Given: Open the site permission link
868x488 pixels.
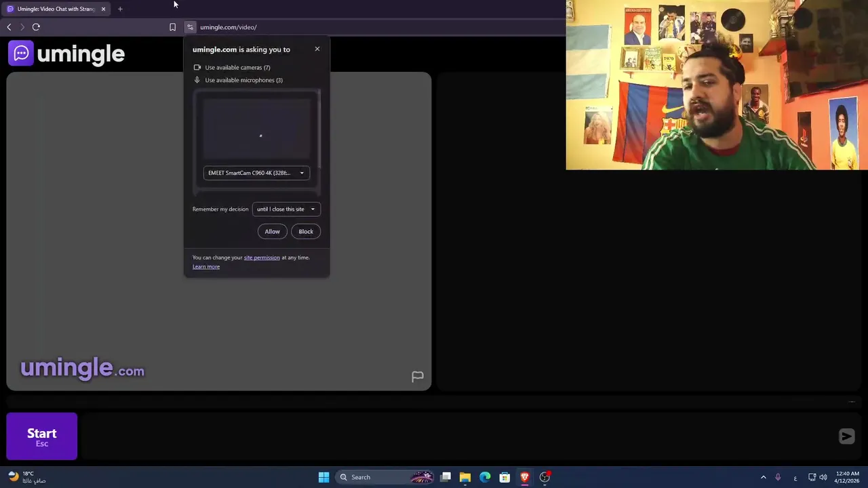Looking at the screenshot, I should [x=262, y=258].
